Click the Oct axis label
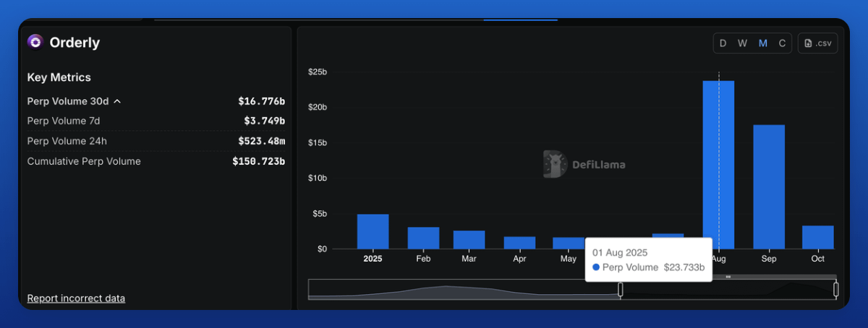This screenshot has height=328, width=868. pos(818,259)
